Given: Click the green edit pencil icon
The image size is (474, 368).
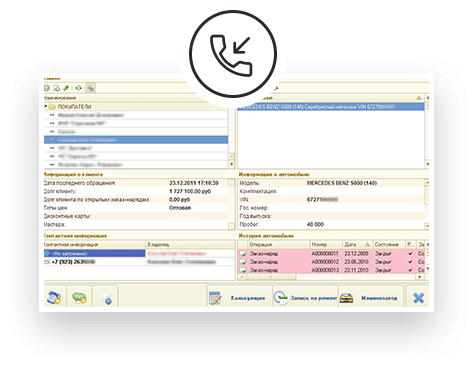Looking at the screenshot, I should (66, 88).
